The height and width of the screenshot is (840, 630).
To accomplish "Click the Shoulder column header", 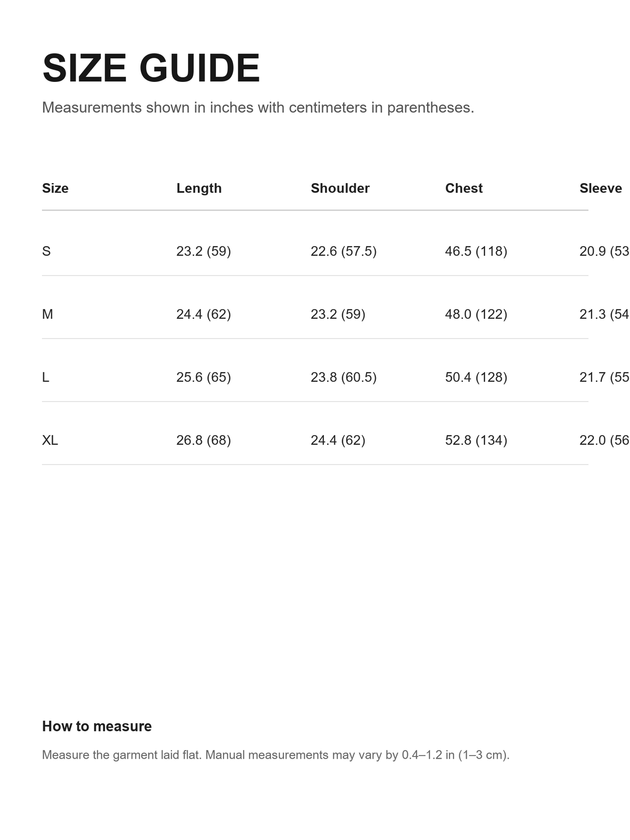I will click(x=340, y=188).
